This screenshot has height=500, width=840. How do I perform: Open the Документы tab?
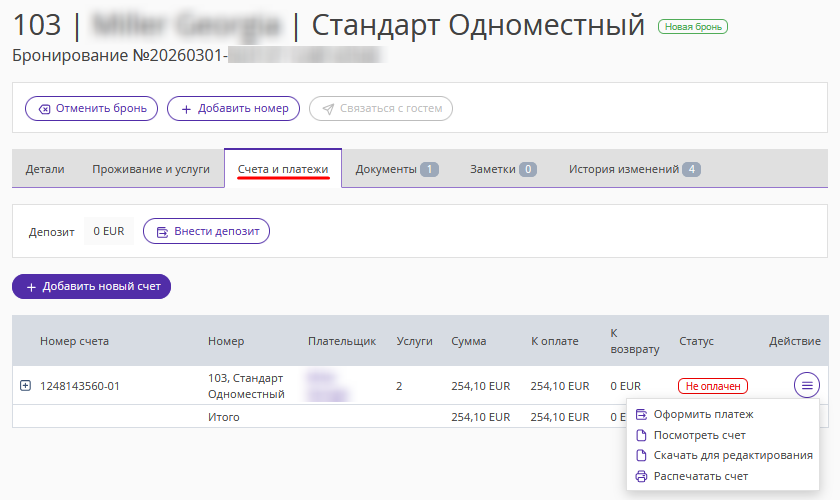click(396, 169)
